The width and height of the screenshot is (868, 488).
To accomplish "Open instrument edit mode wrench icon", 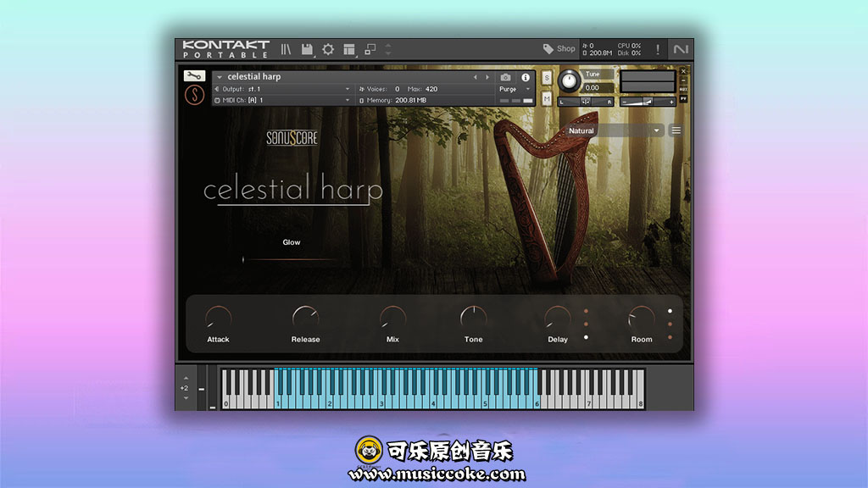I will 194,75.
